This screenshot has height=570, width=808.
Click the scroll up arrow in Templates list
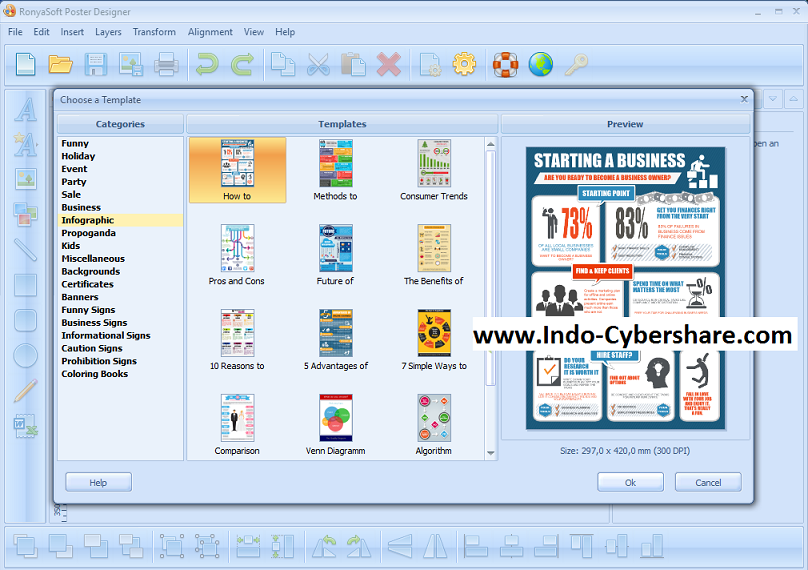point(491,144)
